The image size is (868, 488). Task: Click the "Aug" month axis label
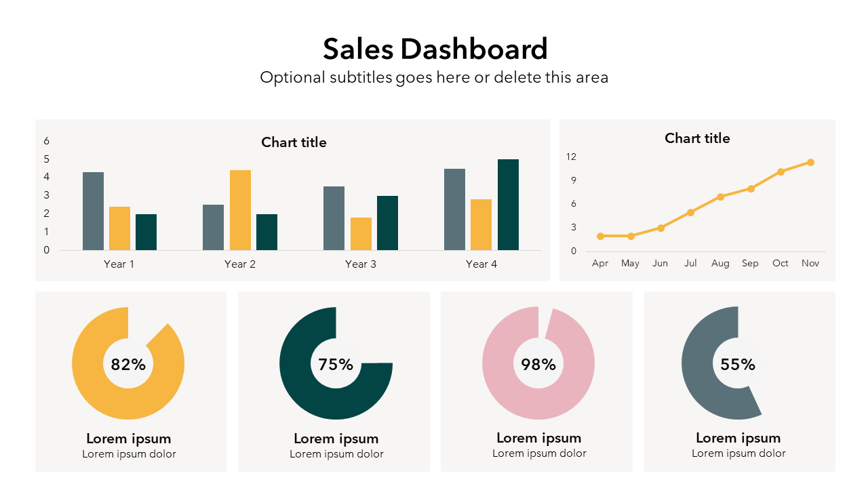(x=720, y=264)
